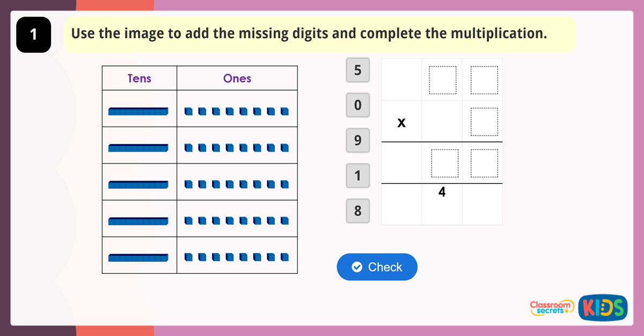644x336 pixels.
Task: Click the multiplication x symbol
Action: point(401,123)
